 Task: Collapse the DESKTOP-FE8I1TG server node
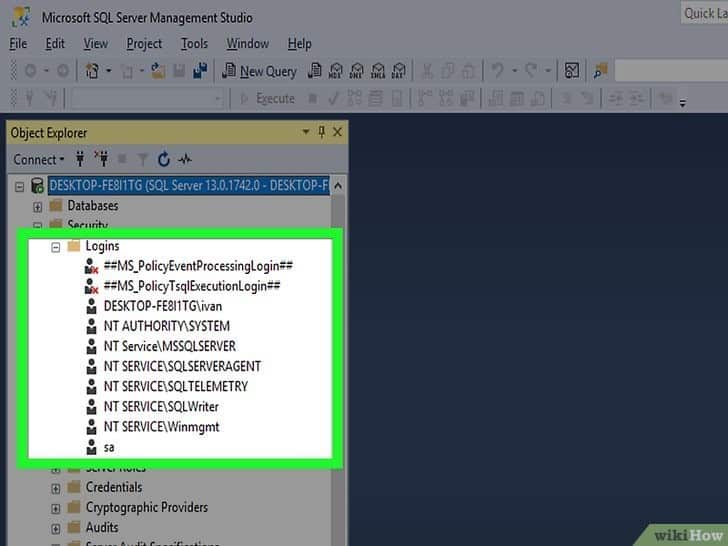tap(20, 187)
